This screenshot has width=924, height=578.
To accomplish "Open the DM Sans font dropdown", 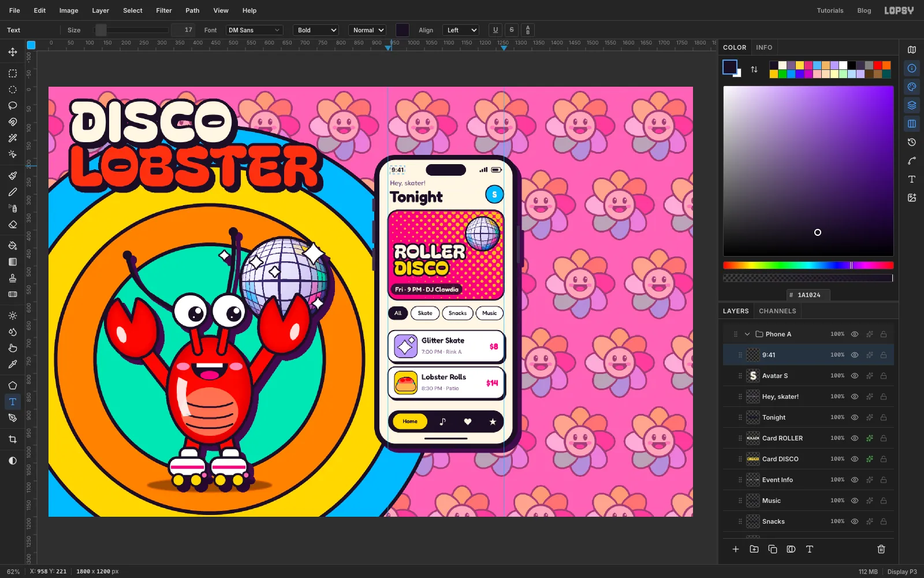I will (254, 30).
